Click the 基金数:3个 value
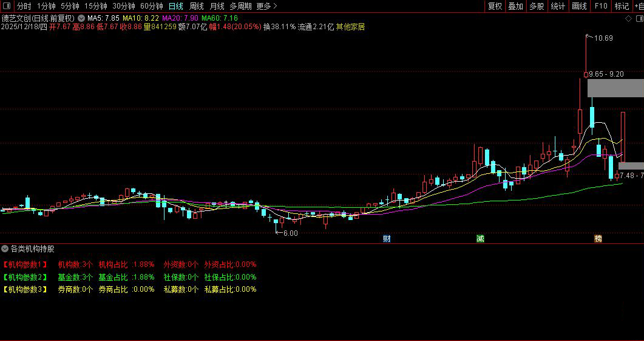The height and width of the screenshot is (341, 644). tap(76, 277)
